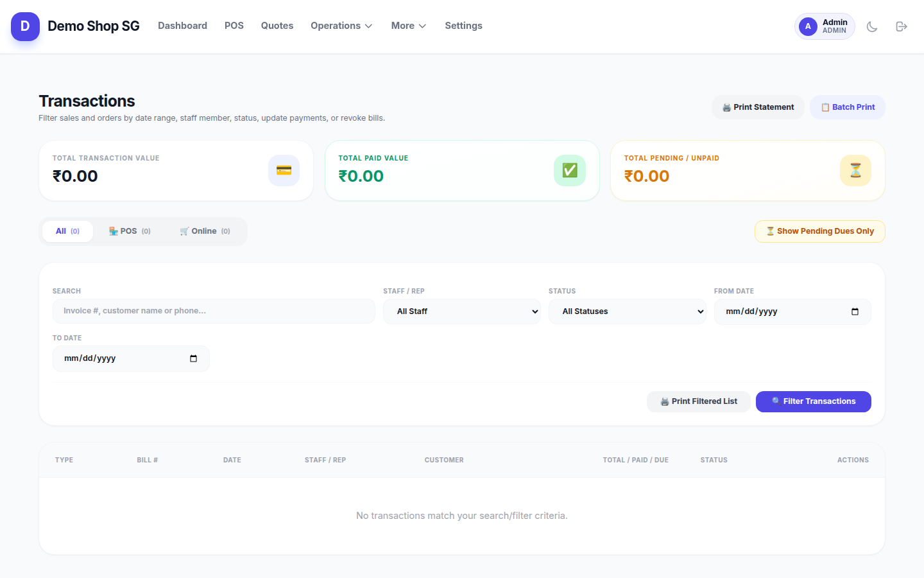Toggle Show Pending Dues Only

click(820, 231)
